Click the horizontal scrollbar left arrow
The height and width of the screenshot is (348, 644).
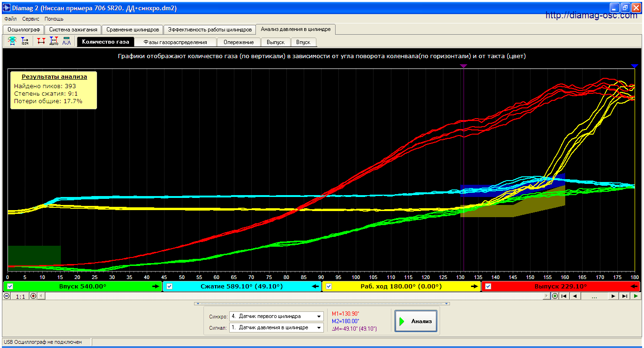(x=41, y=296)
